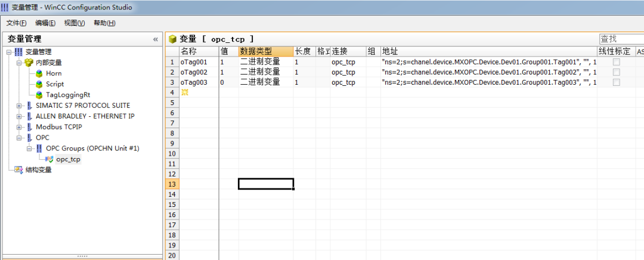Viewport: 644px width, 260px height.
Task: Click the 结构变量 structure tag icon
Action: [19, 170]
